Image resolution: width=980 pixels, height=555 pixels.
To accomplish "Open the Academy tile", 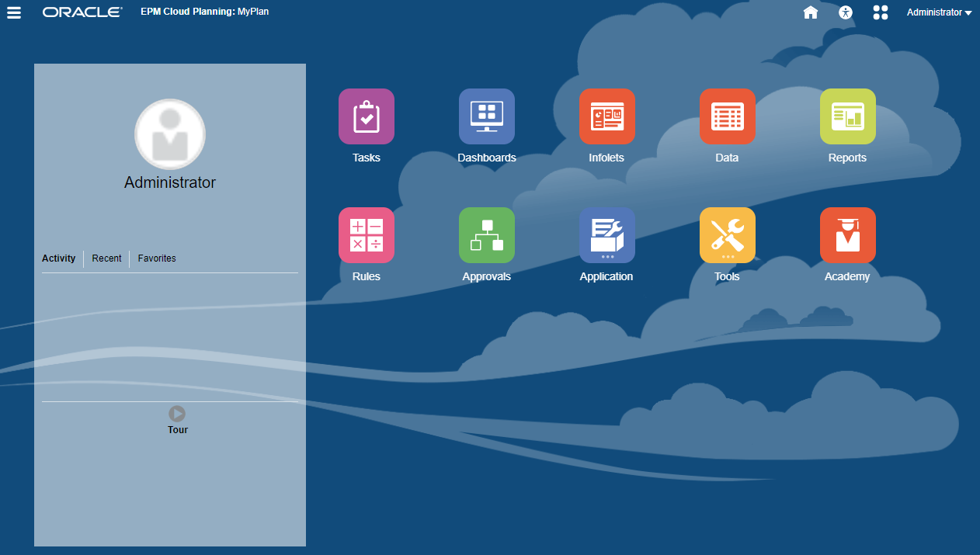I will point(847,234).
